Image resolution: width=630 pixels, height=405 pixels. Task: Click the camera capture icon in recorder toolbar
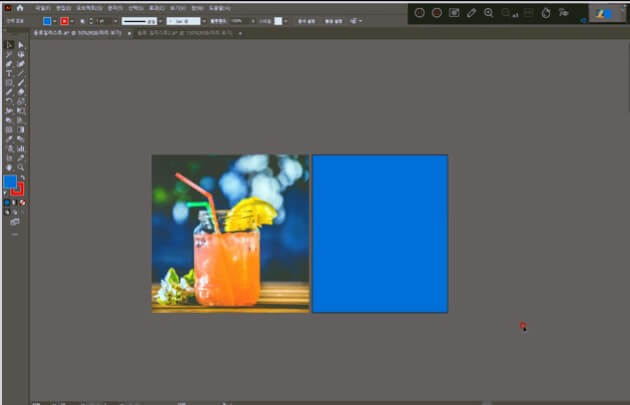point(454,13)
